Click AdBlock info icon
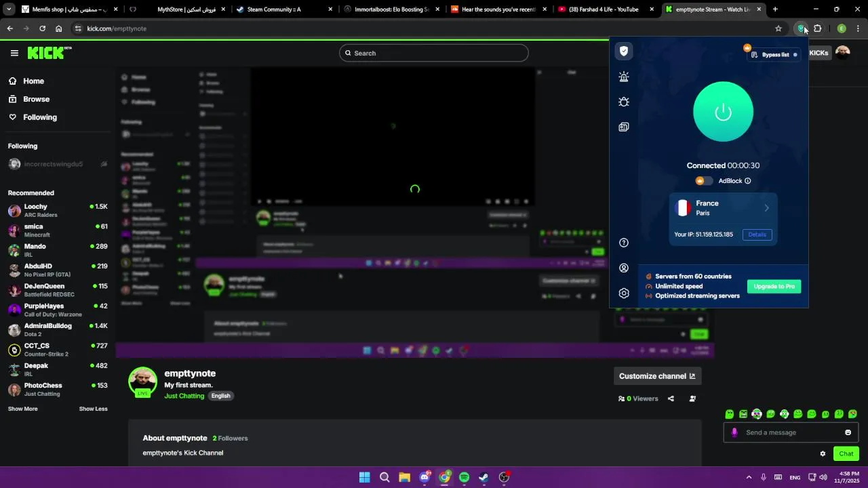The width and height of the screenshot is (868, 488). [x=748, y=181]
